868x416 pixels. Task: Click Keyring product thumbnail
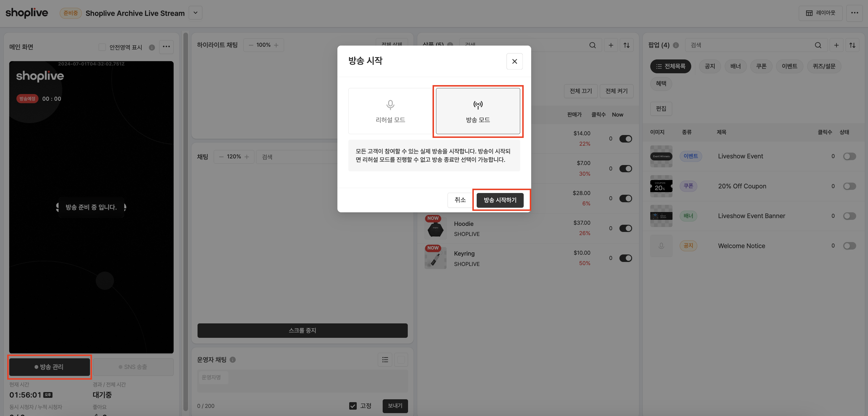(435, 258)
